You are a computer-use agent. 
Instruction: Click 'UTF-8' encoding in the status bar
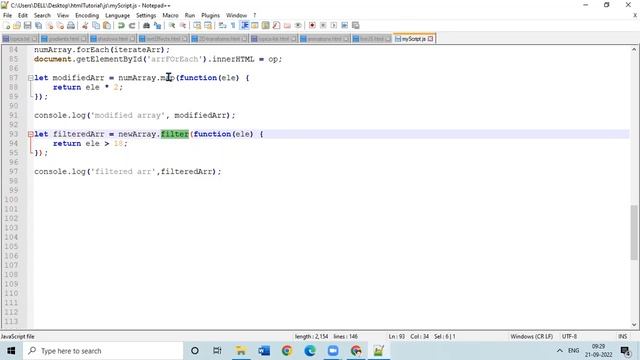click(x=569, y=336)
